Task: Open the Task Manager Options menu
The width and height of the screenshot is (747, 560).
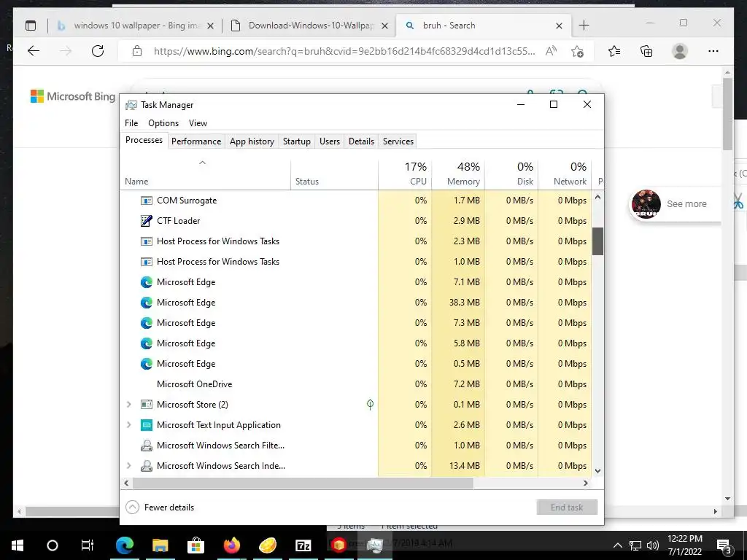Action: [163, 123]
